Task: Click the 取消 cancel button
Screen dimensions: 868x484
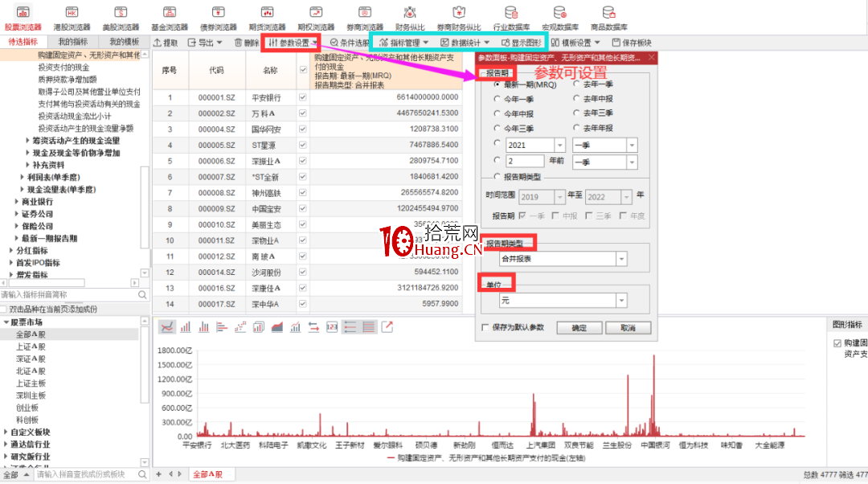Action: [628, 328]
